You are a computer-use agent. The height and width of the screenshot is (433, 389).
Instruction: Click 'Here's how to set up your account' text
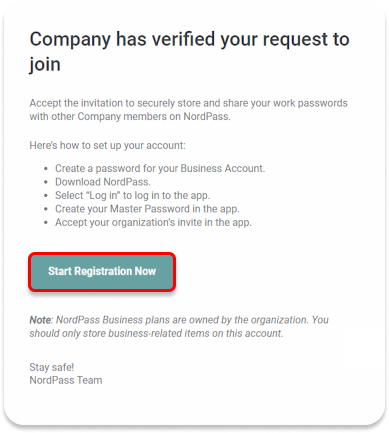(x=107, y=146)
